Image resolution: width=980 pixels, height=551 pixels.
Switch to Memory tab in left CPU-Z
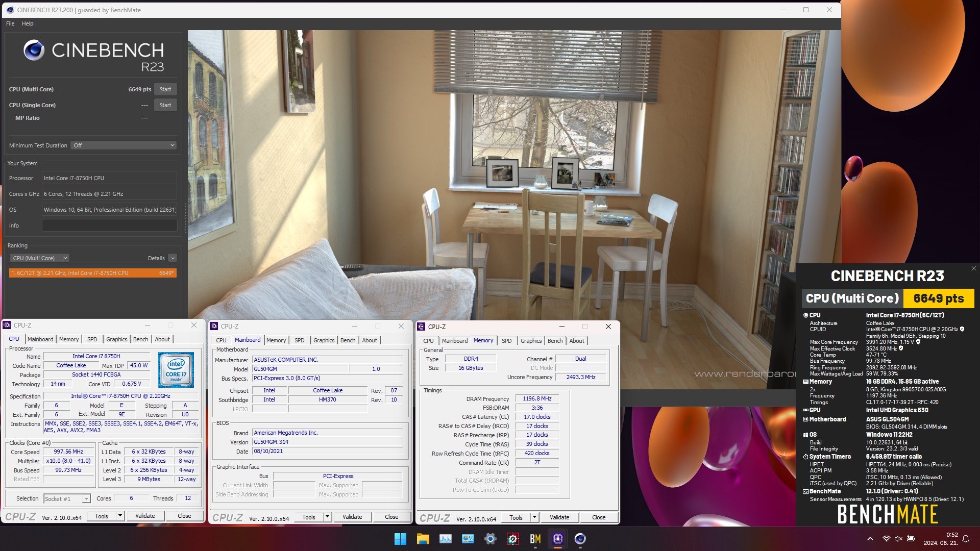[x=69, y=339]
